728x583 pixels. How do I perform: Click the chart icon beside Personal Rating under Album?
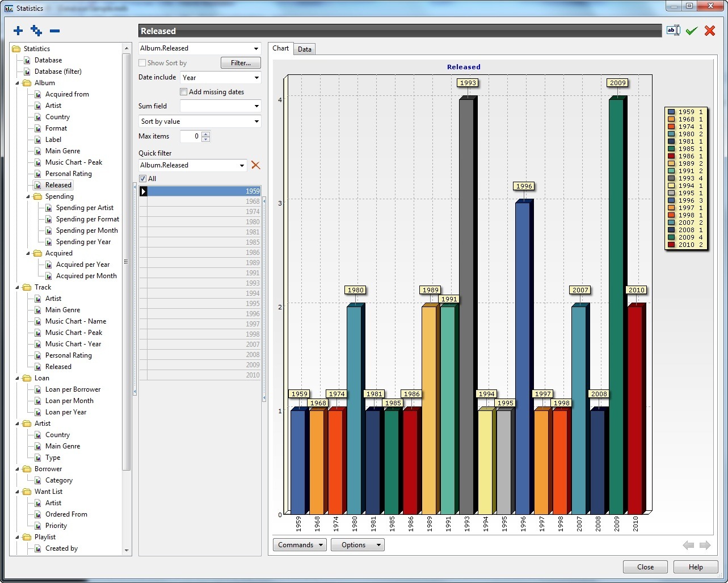coord(38,174)
